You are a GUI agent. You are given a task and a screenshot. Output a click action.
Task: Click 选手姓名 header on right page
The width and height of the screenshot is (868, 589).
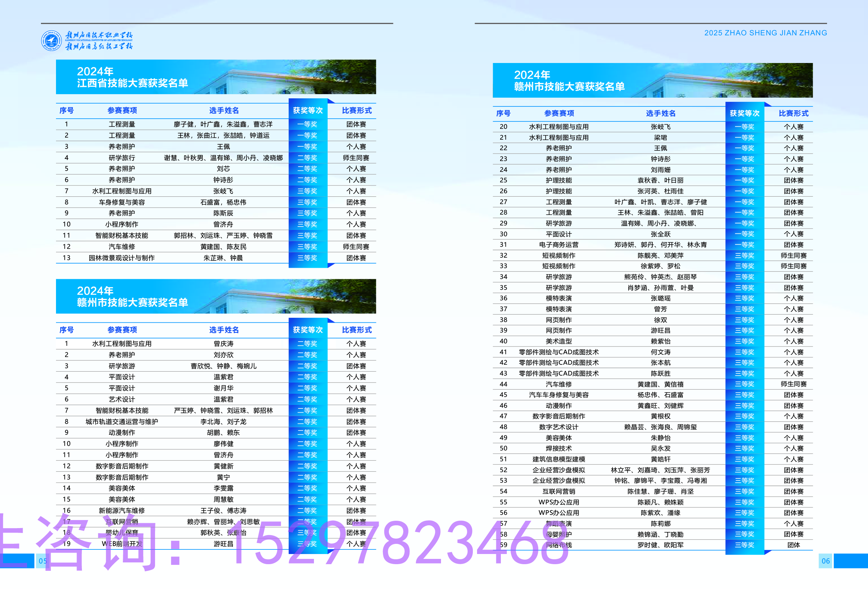[x=660, y=113]
